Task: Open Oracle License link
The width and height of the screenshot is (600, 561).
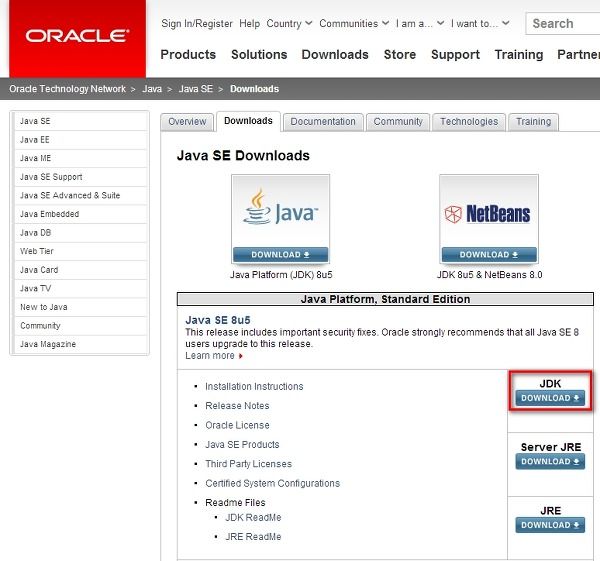Action: click(237, 425)
